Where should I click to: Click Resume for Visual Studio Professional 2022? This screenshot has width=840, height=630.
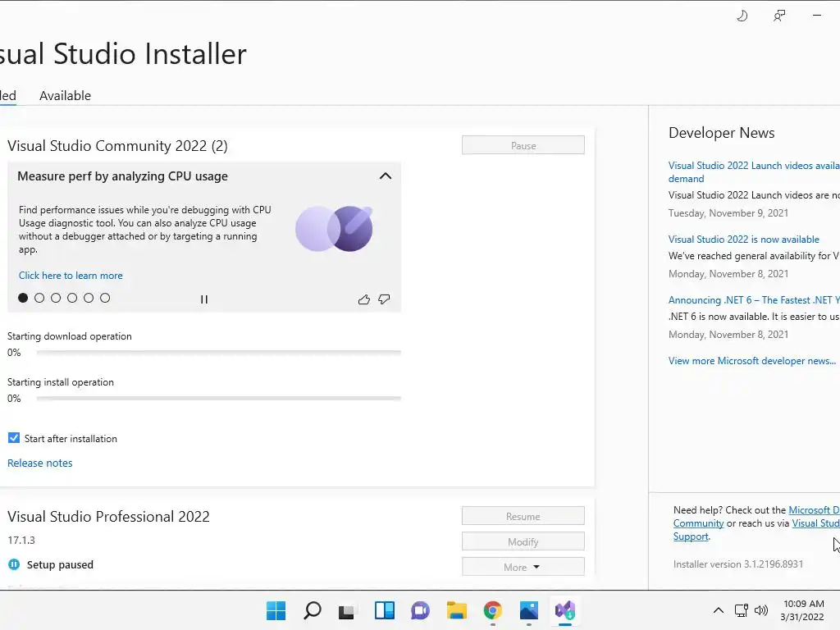(x=523, y=516)
